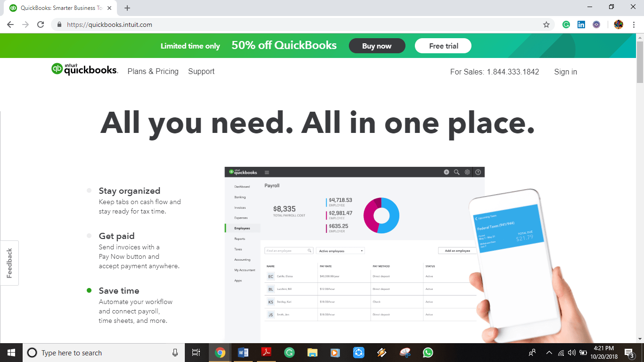
Task: Click hamburger menu in QuickBooks preview
Action: coord(267,173)
